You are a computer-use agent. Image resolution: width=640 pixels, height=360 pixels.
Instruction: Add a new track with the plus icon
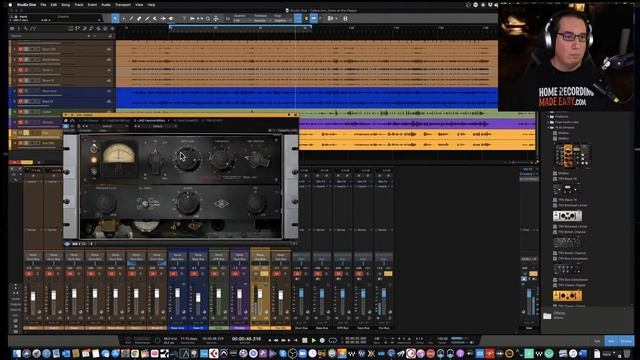click(x=112, y=29)
